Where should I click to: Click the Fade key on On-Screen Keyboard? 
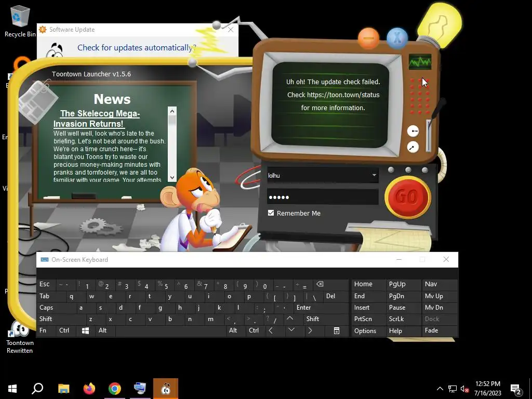[x=440, y=330]
